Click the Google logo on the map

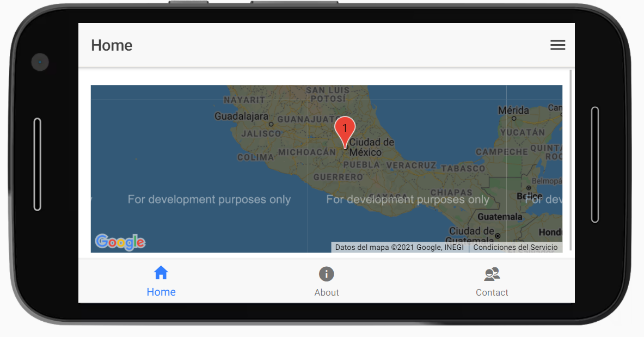(x=120, y=241)
